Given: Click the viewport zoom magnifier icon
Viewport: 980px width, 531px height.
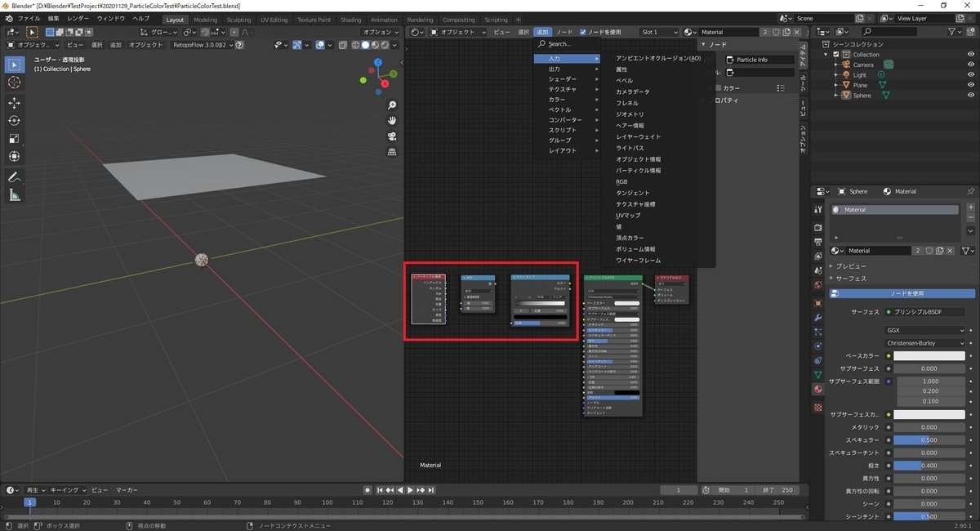Looking at the screenshot, I should point(392,105).
